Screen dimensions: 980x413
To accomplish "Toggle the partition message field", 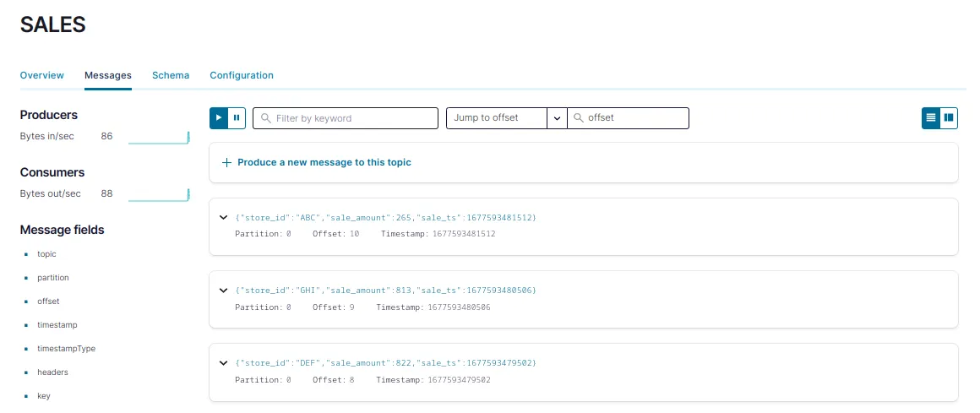I will click(53, 278).
